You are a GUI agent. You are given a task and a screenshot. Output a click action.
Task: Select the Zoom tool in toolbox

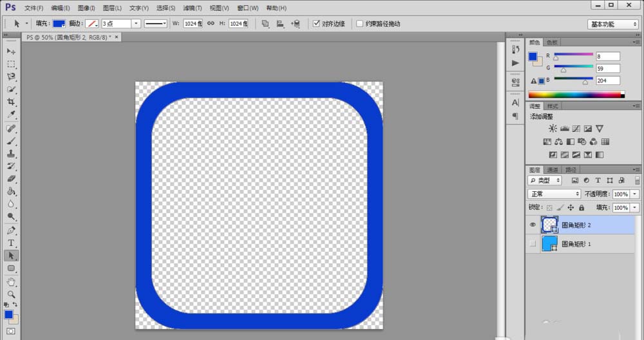11,294
